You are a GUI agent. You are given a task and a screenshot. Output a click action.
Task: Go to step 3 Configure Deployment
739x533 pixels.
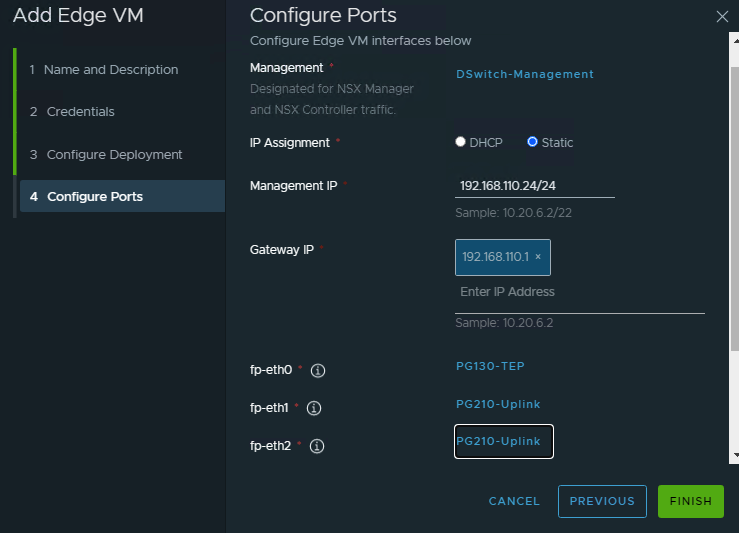(114, 155)
